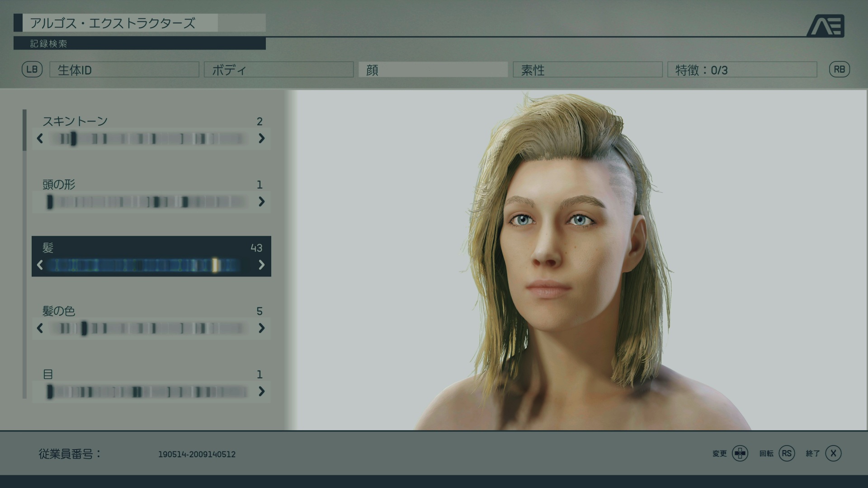Switch to the 生体ID tab
Viewport: 868px width, 488px height.
[x=124, y=70]
